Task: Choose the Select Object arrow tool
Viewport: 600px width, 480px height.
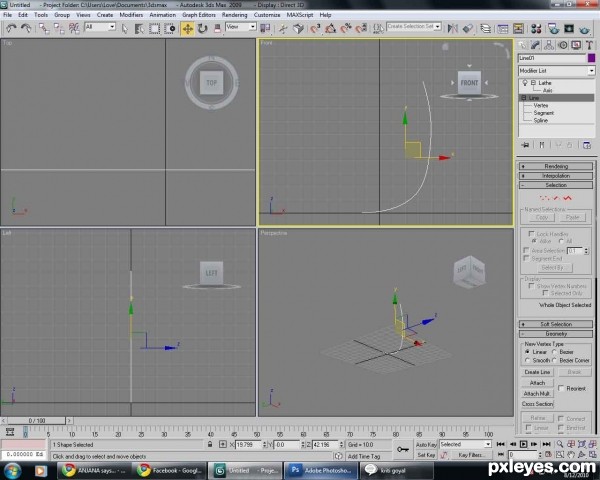Action: [x=125, y=29]
